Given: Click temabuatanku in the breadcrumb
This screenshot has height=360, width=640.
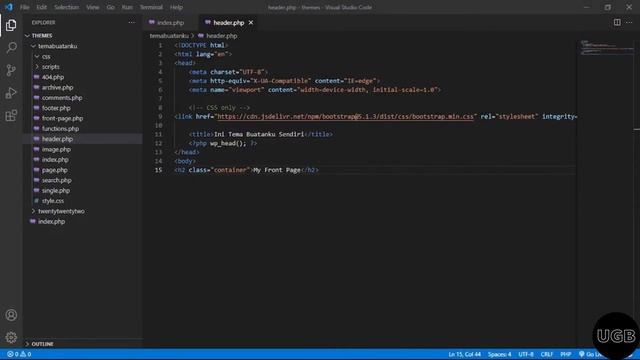Looking at the screenshot, I should [x=169, y=36].
